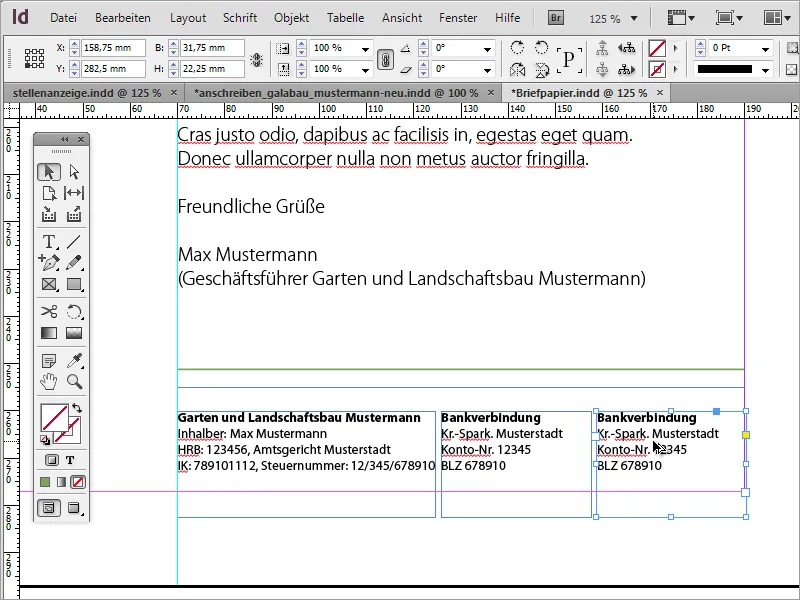Switch to Normal view mode in toolbox
Viewport: 800px width, 600px height.
click(49, 508)
